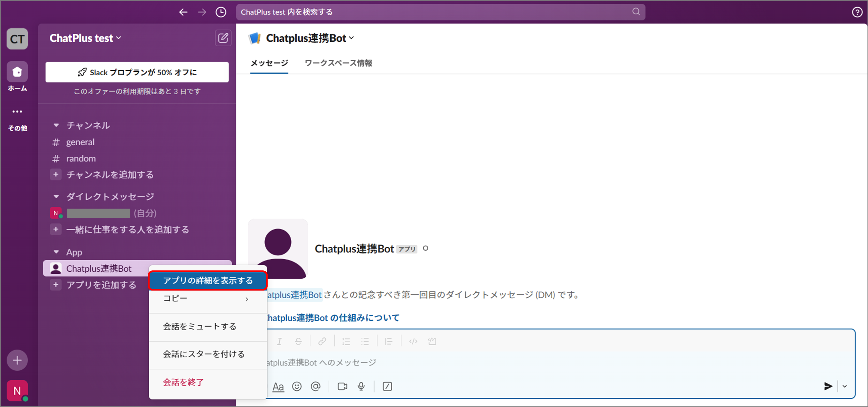Screen dimensions: 868x407
Task: Open the ChatPlus test workspace menu
Action: [x=85, y=38]
